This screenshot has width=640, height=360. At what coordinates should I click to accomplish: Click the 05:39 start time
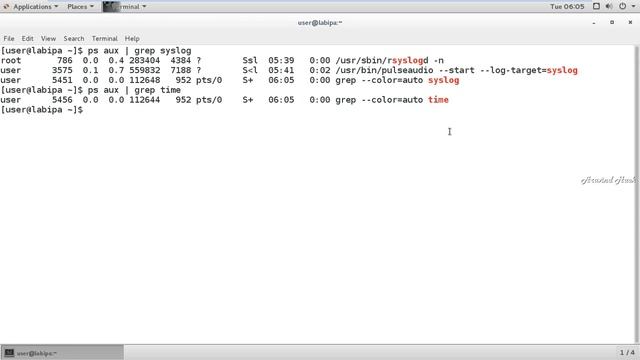pos(281,60)
